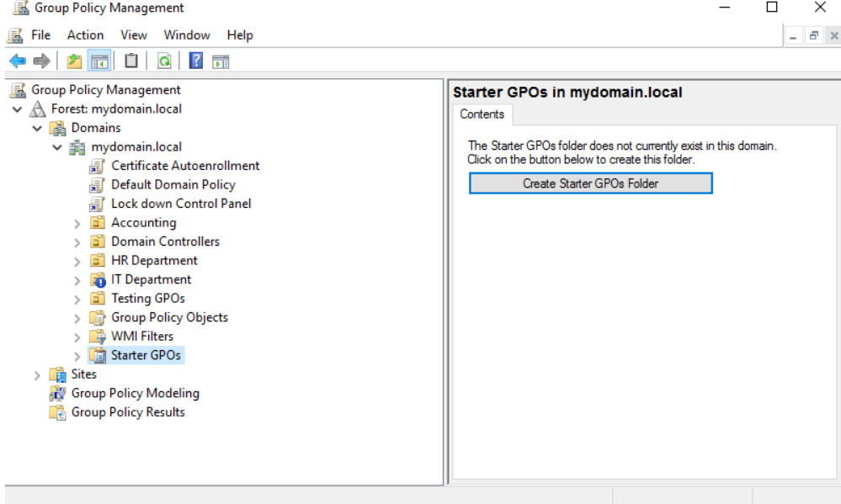Click the Show/Hide Action Pane icon
Screen dimensions: 841x504
(221, 61)
